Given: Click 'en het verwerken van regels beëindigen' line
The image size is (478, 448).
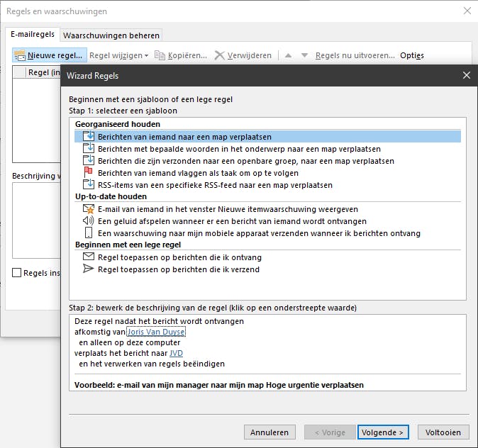Looking at the screenshot, I should coord(152,364).
